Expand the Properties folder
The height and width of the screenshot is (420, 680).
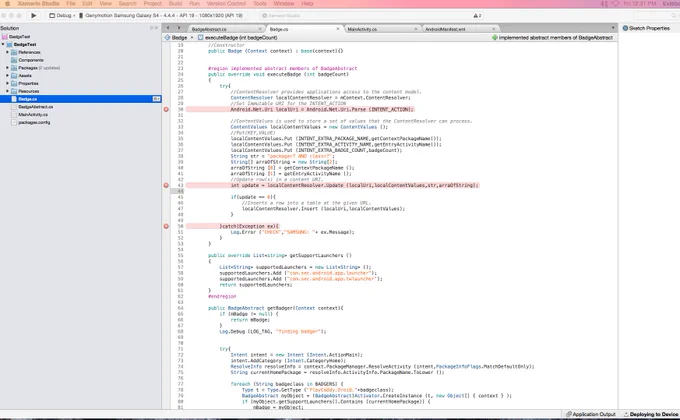7,83
